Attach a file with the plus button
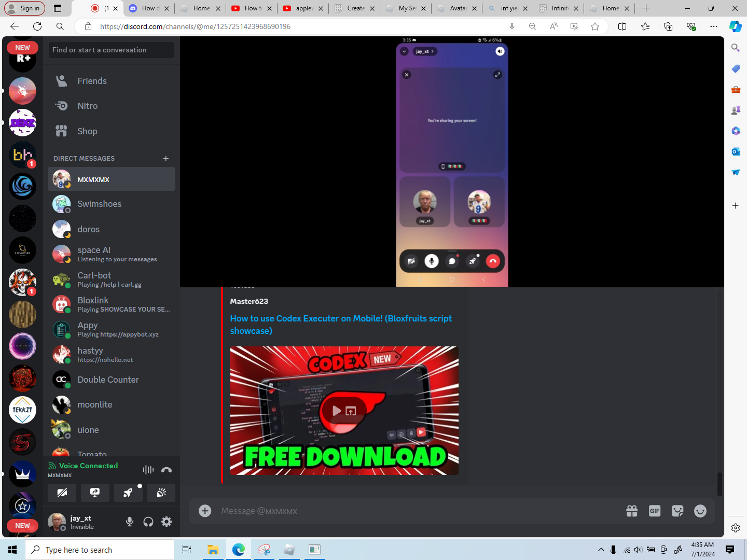 point(205,511)
